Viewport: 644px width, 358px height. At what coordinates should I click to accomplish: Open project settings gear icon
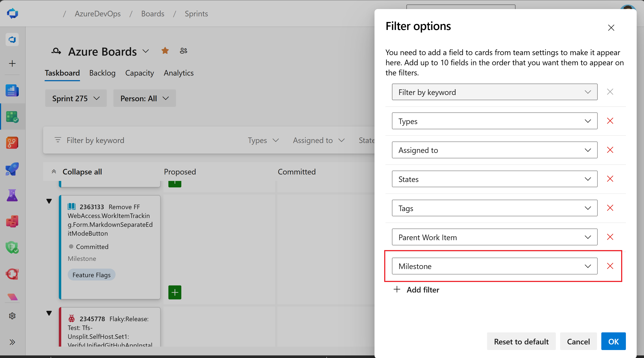tap(12, 316)
